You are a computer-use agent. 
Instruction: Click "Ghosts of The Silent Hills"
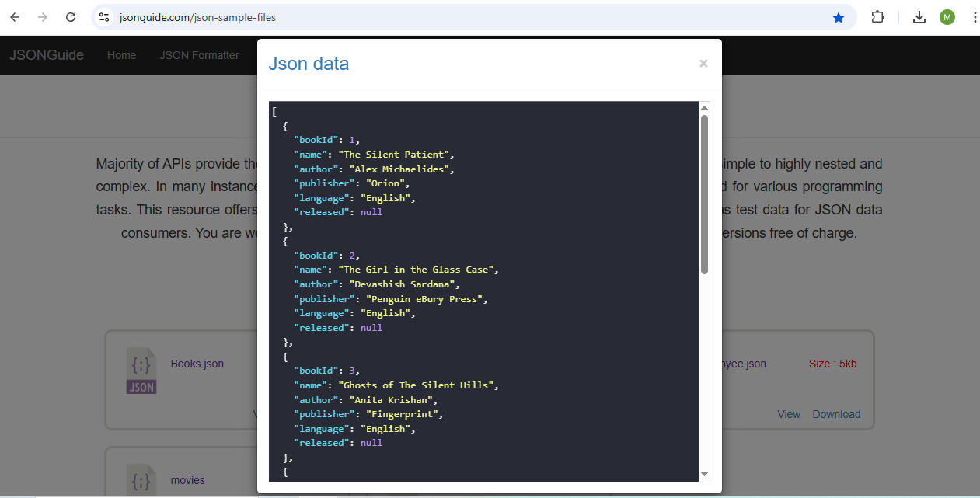(418, 385)
